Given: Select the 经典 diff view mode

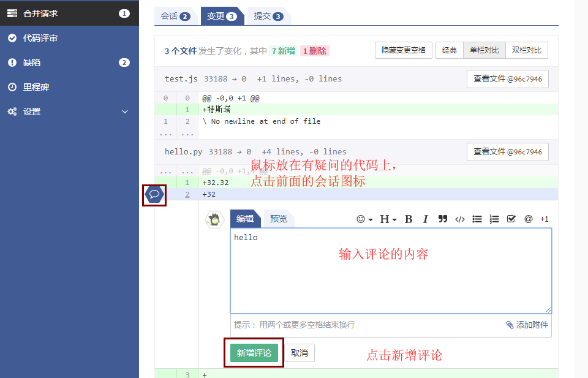Looking at the screenshot, I should [450, 50].
